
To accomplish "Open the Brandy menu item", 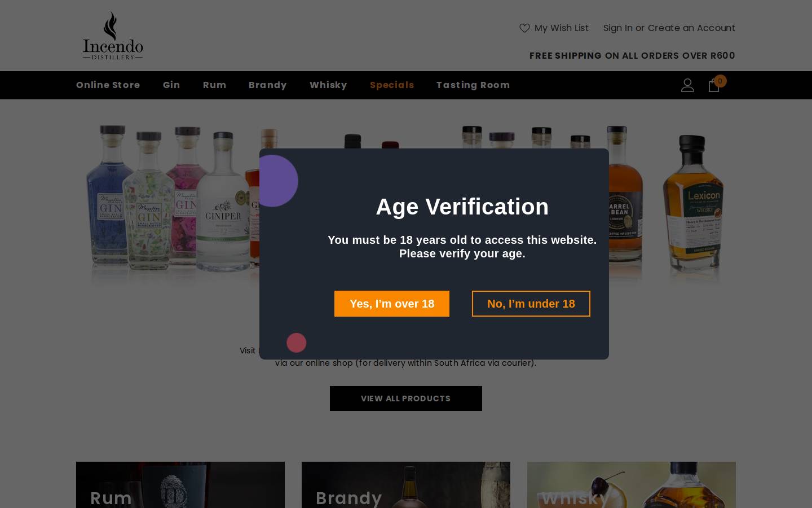I will pos(268,85).
